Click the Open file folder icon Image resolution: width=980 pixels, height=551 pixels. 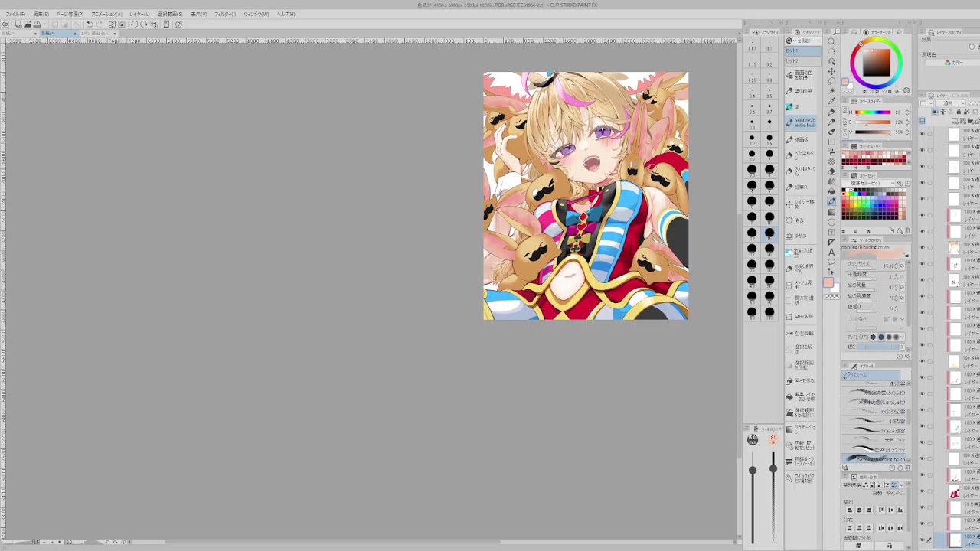pos(26,24)
